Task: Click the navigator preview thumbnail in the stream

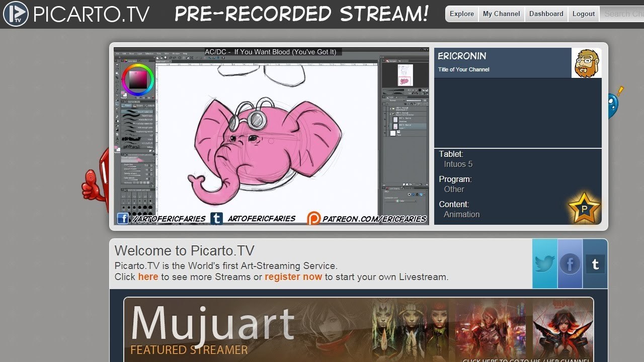Action: (405, 74)
